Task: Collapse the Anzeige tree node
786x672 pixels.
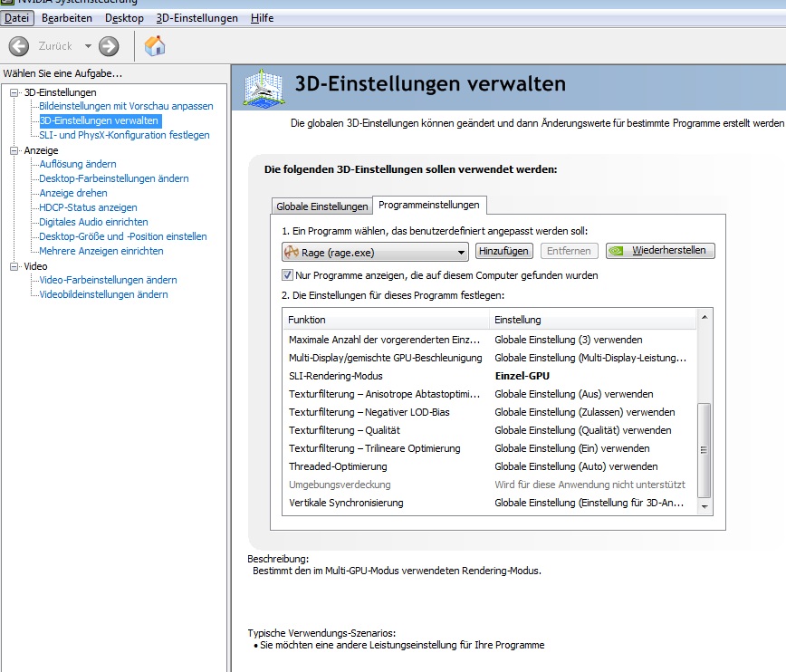Action: (x=14, y=150)
